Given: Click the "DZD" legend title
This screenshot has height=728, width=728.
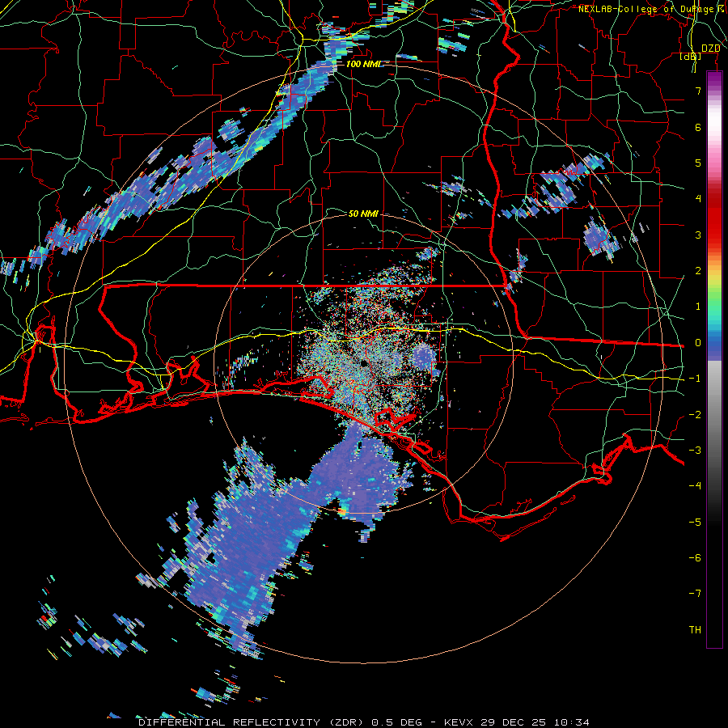Looking at the screenshot, I should click(711, 49).
